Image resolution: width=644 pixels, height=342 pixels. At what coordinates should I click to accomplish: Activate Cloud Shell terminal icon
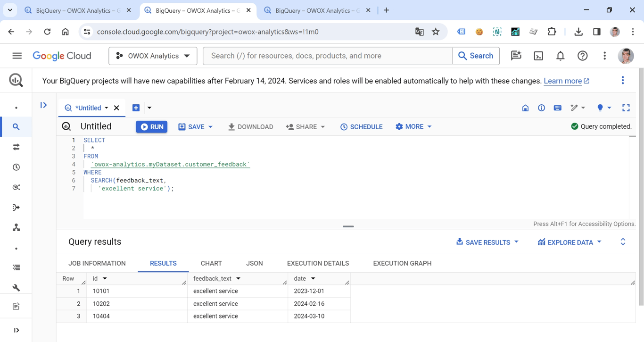point(538,56)
